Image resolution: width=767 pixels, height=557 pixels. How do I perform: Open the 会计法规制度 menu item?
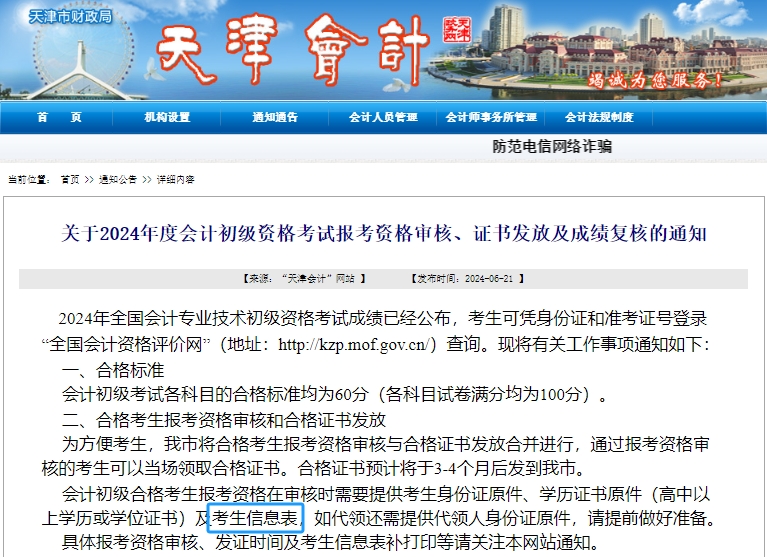599,118
